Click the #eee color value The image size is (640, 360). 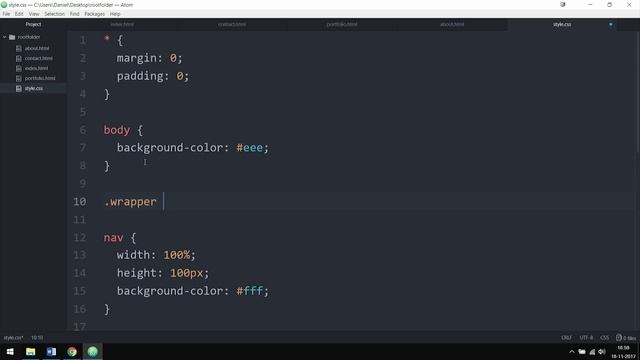point(249,147)
